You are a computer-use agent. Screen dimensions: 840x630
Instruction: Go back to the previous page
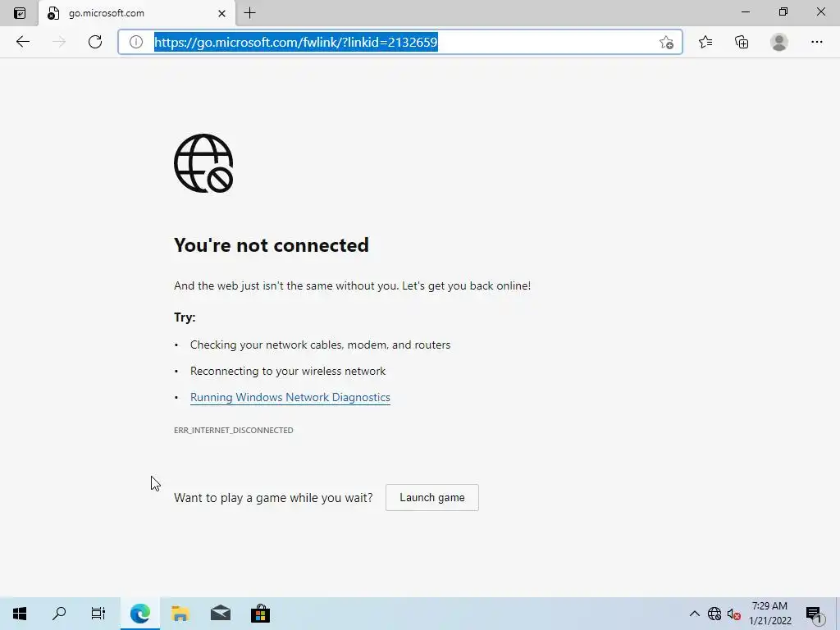click(22, 42)
